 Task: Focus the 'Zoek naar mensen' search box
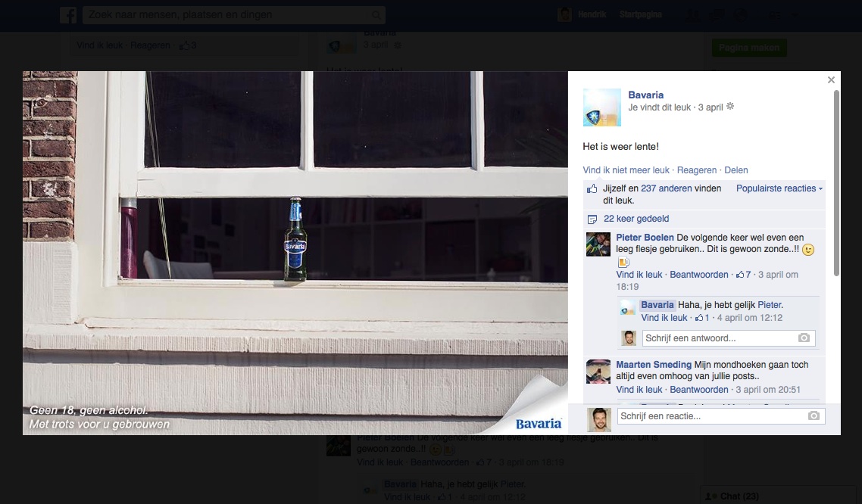click(x=233, y=15)
